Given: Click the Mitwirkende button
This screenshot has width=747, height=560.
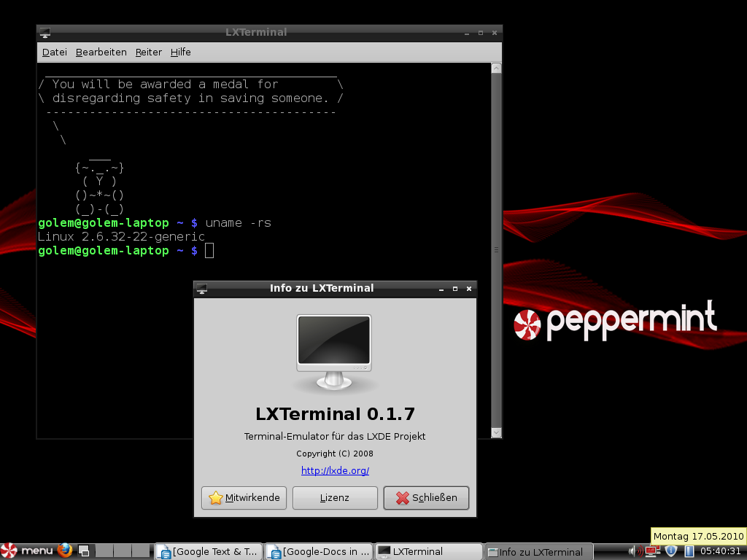Looking at the screenshot, I should [244, 498].
